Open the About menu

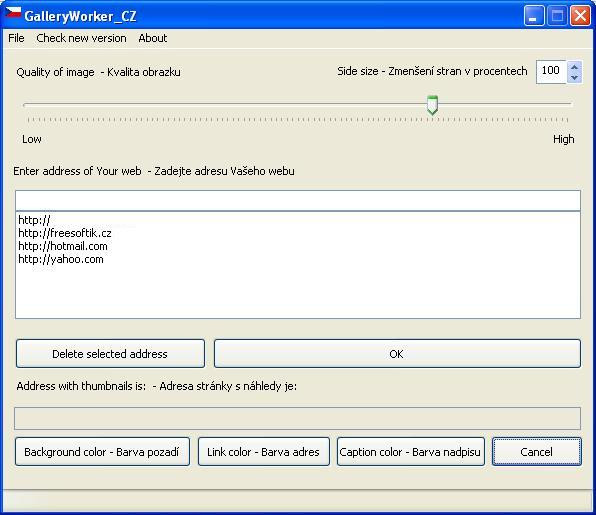click(x=153, y=38)
